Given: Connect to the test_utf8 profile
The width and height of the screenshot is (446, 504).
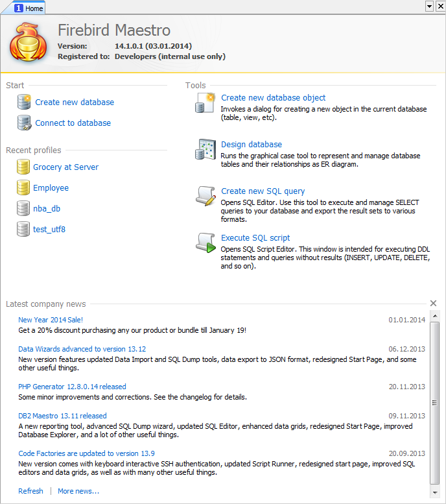Looking at the screenshot, I should coord(49,229).
